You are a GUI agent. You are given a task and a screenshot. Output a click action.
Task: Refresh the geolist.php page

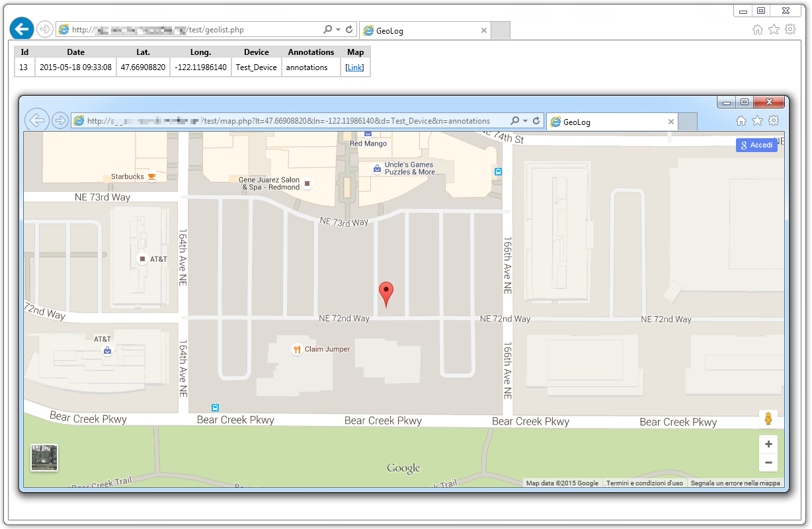point(349,30)
